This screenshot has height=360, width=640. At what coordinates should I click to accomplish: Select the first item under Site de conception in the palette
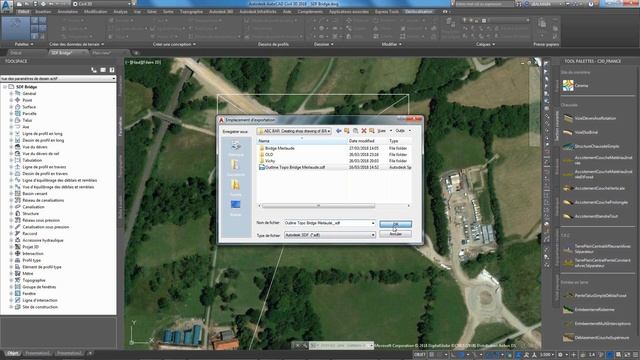[x=576, y=85]
